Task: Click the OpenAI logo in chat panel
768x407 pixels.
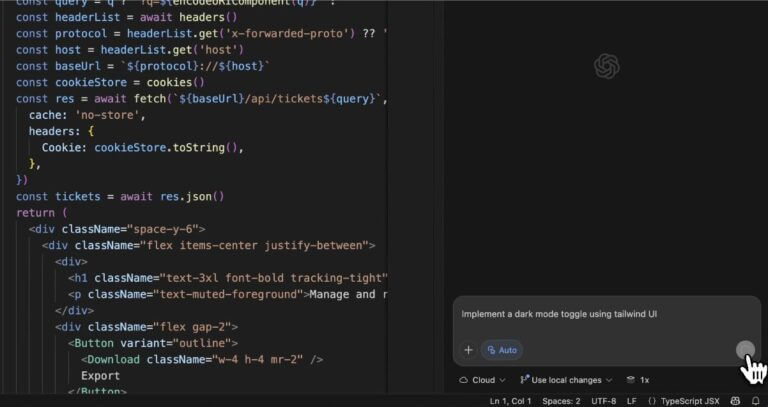Action: [606, 66]
